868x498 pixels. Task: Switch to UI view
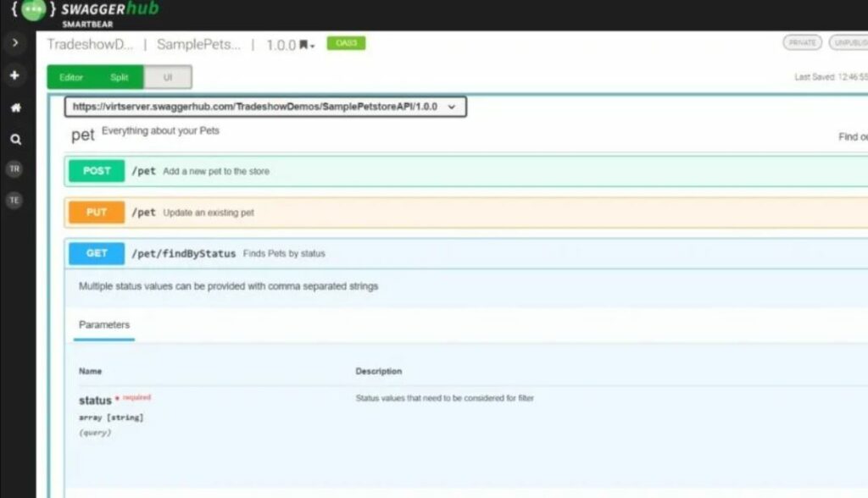(168, 77)
